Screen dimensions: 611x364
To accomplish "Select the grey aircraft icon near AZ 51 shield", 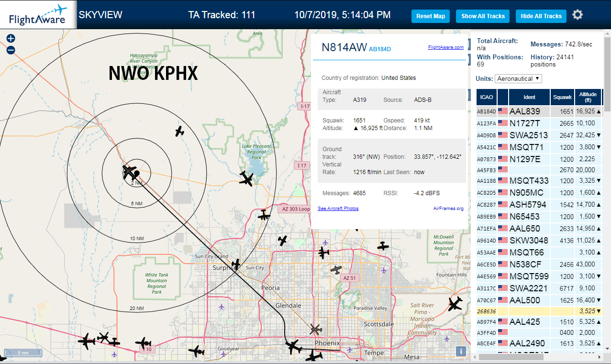I will [336, 270].
